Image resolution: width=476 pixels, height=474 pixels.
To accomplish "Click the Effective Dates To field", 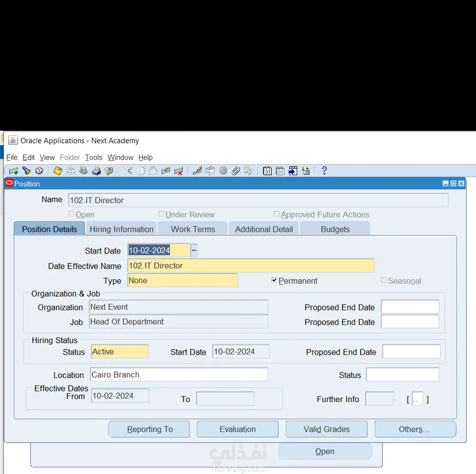I will pos(225,399).
